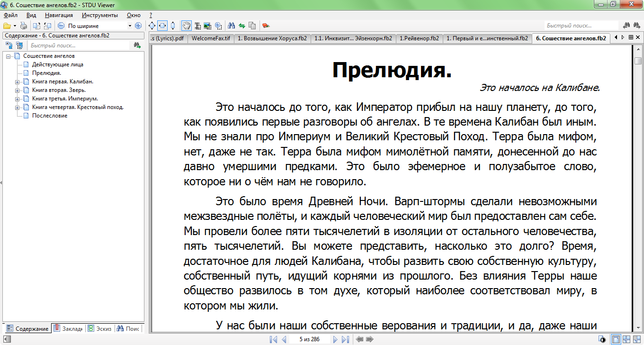
Task: Go to the last page
Action: pyautogui.click(x=345, y=339)
